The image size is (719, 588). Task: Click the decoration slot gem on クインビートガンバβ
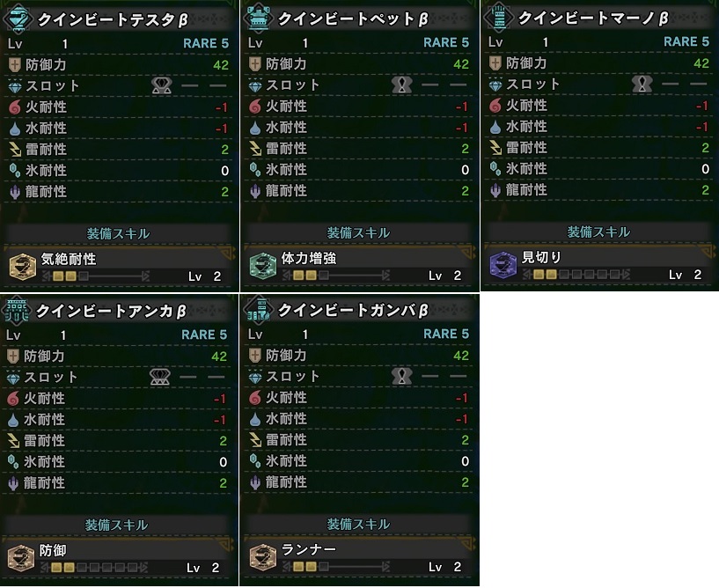[401, 376]
